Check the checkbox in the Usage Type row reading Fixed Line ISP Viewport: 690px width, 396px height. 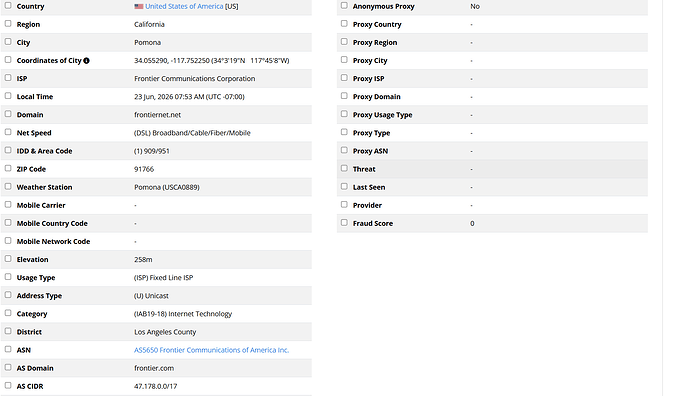click(8, 277)
